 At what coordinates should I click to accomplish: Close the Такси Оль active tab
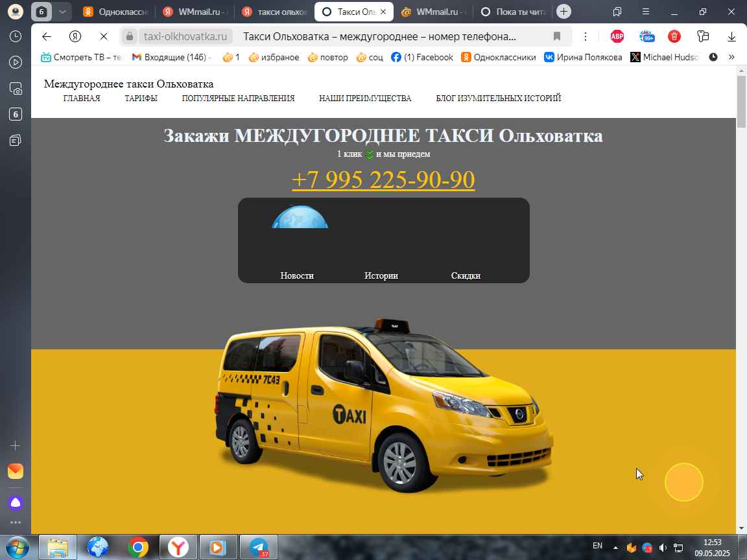pyautogui.click(x=383, y=12)
